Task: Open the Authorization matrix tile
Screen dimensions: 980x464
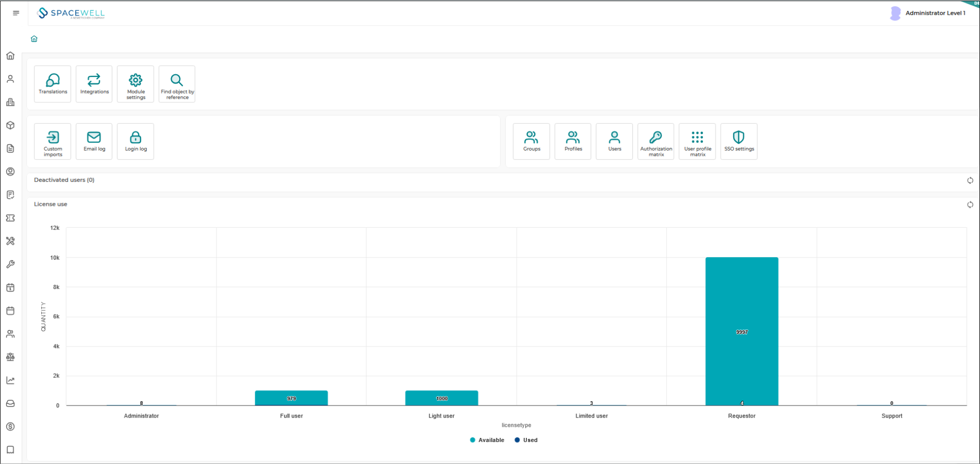Action: pyautogui.click(x=656, y=142)
